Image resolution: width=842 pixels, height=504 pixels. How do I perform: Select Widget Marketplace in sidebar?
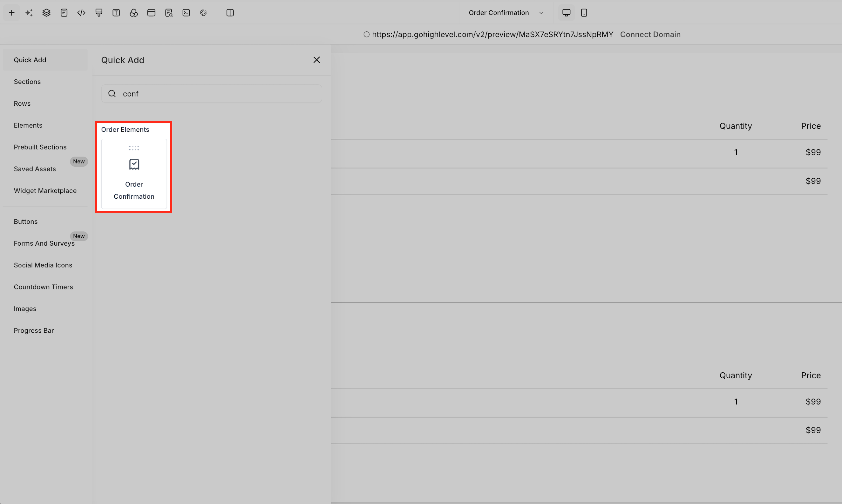[45, 191]
